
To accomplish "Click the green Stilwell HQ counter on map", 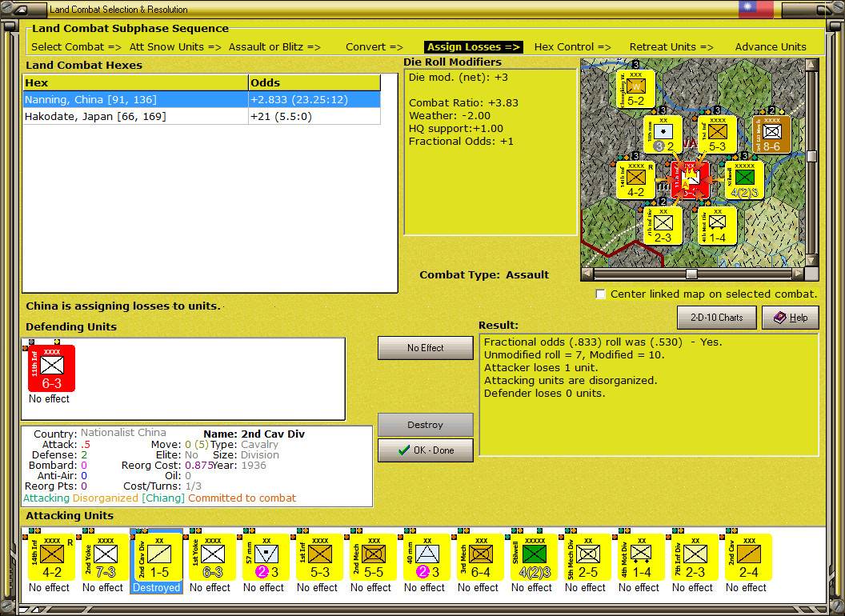I will coord(744,181).
